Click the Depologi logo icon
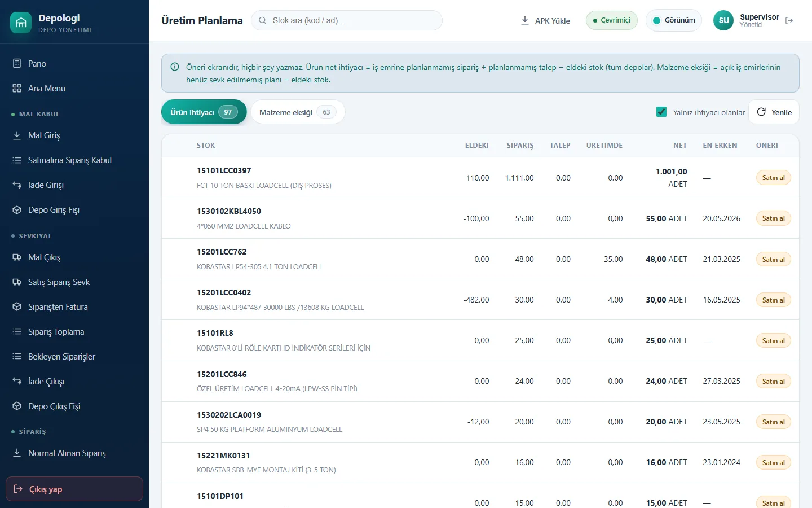 21,23
